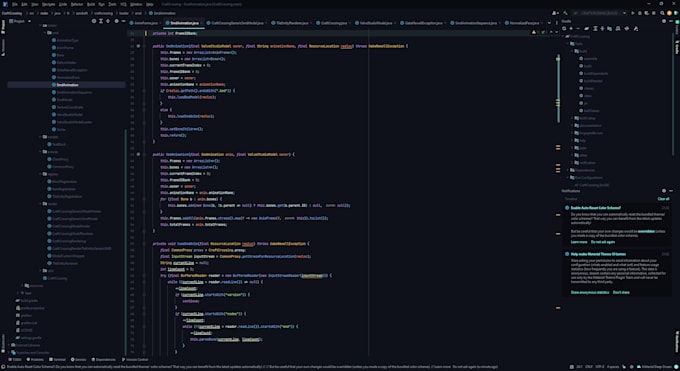The height and width of the screenshot is (371, 680).
Task: Execute Gradle task elephant icon
Action: 586,29
